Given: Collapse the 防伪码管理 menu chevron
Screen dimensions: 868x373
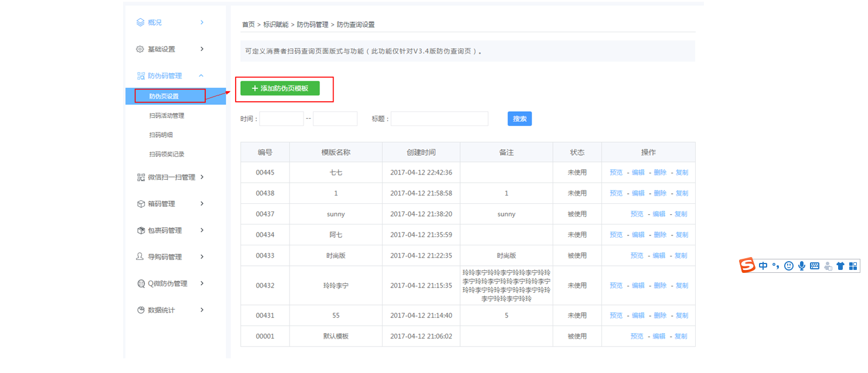Looking at the screenshot, I should [202, 76].
